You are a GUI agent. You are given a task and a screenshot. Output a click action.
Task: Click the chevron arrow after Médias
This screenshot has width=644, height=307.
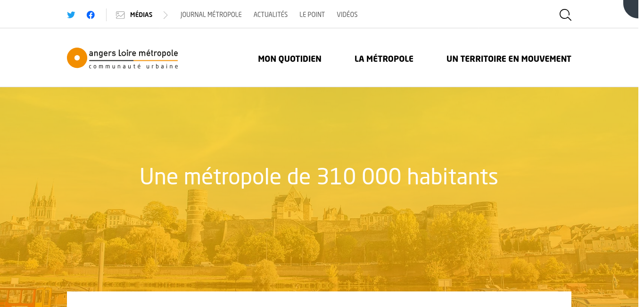click(x=165, y=15)
